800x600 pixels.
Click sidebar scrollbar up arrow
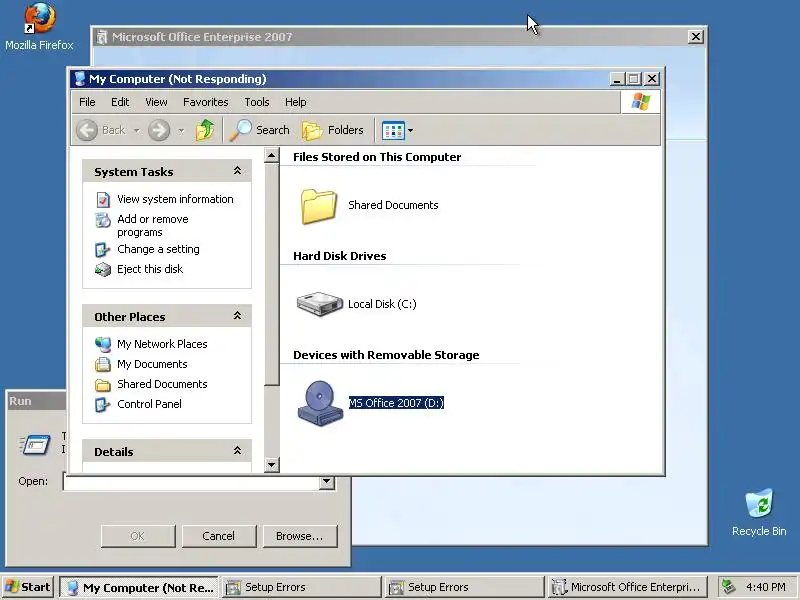click(x=271, y=155)
